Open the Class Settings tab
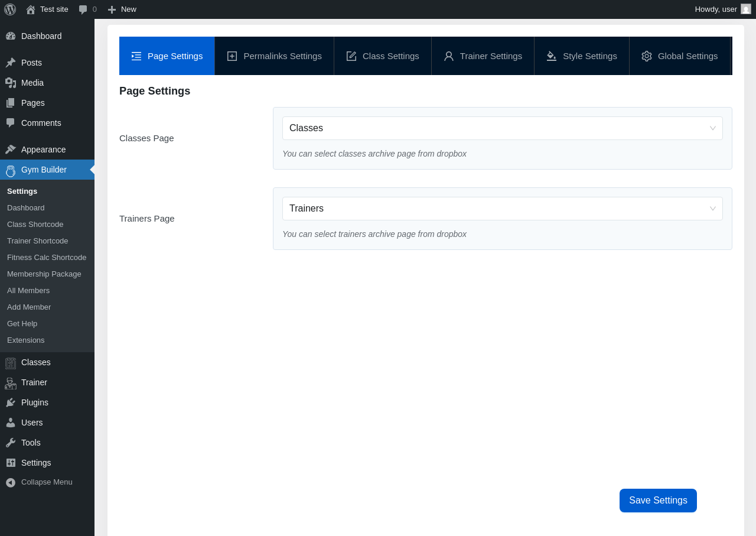The image size is (756, 536). pos(383,56)
